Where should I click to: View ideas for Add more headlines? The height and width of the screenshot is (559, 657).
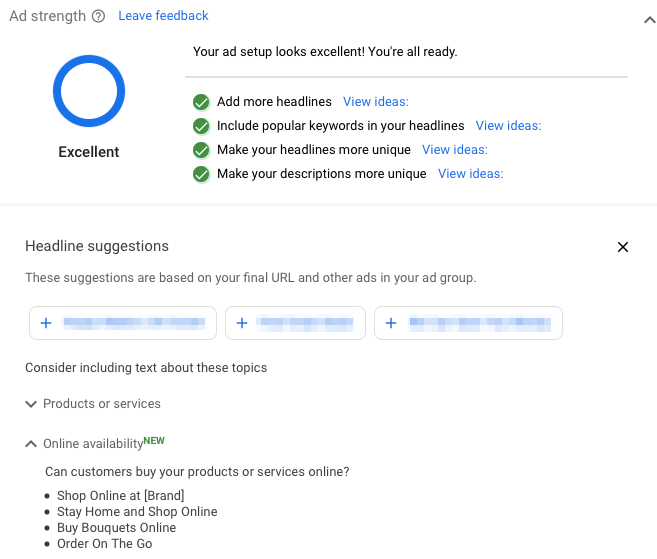tap(375, 102)
